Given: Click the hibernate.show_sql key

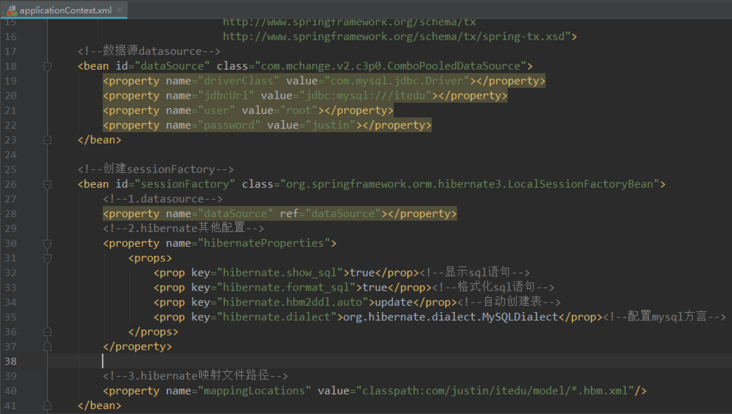Looking at the screenshot, I should click(x=280, y=273).
